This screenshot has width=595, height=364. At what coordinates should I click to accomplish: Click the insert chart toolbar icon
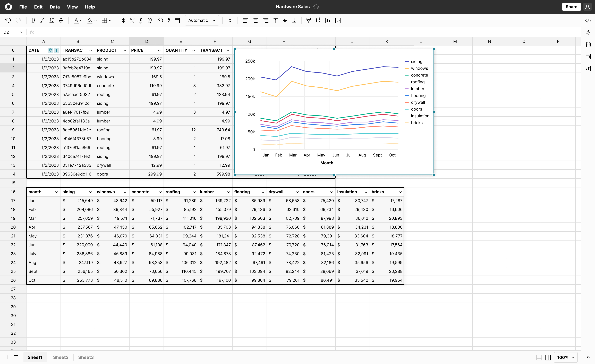pos(328,21)
